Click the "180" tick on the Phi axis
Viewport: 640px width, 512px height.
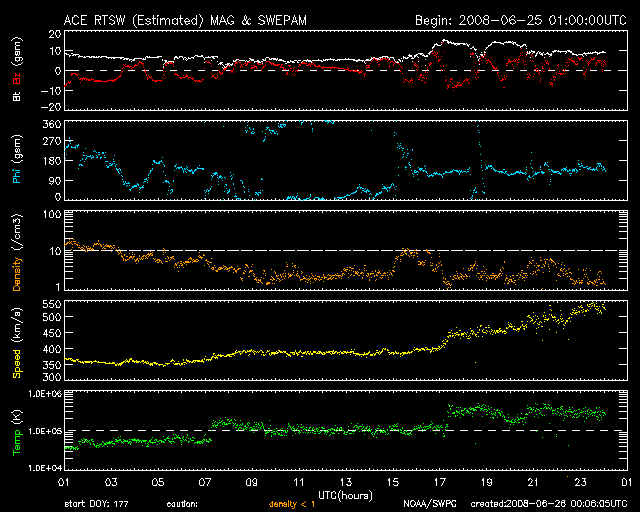pyautogui.click(x=52, y=161)
